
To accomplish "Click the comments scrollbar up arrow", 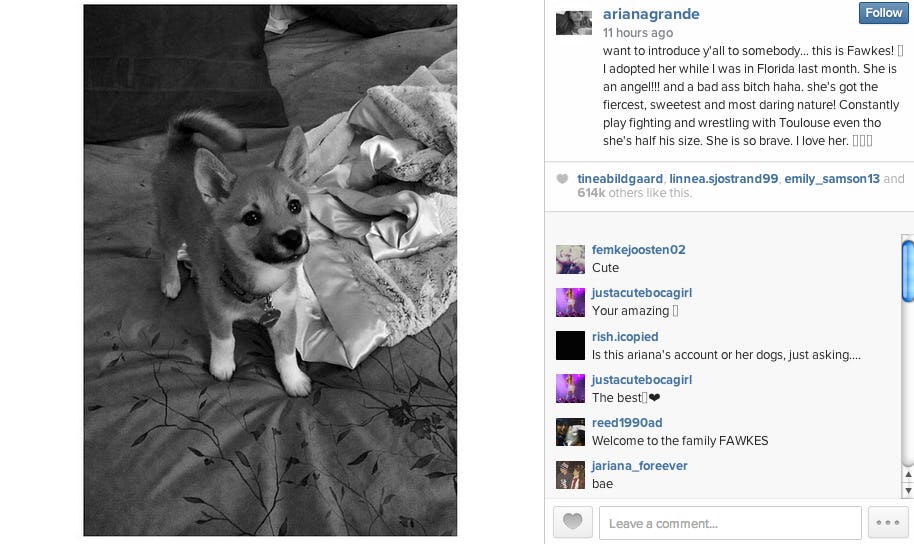I will pyautogui.click(x=908, y=475).
